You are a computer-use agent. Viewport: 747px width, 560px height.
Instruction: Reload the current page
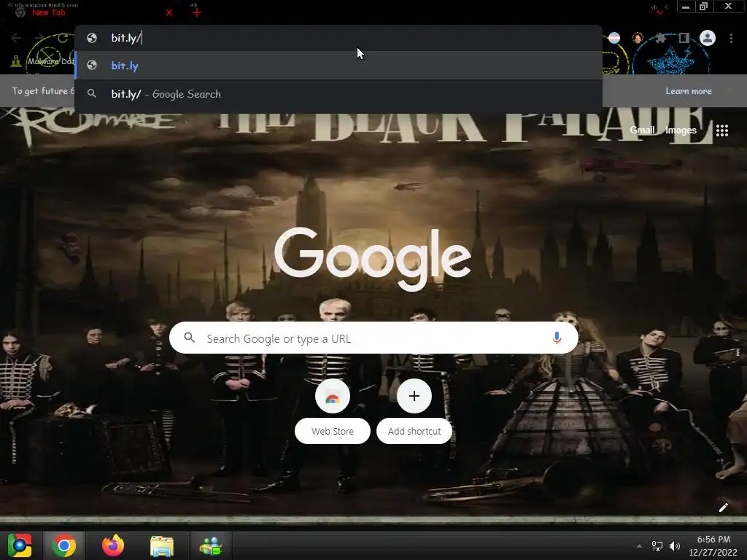pyautogui.click(x=63, y=38)
